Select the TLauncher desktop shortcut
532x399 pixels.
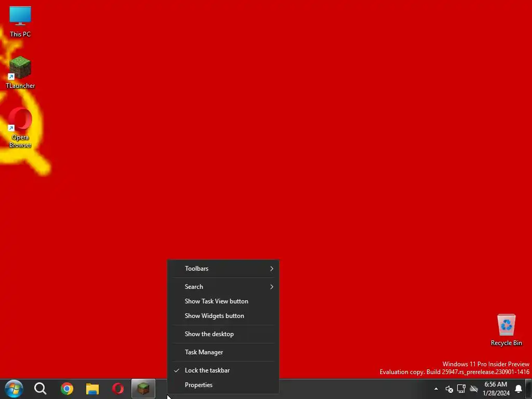(20, 72)
